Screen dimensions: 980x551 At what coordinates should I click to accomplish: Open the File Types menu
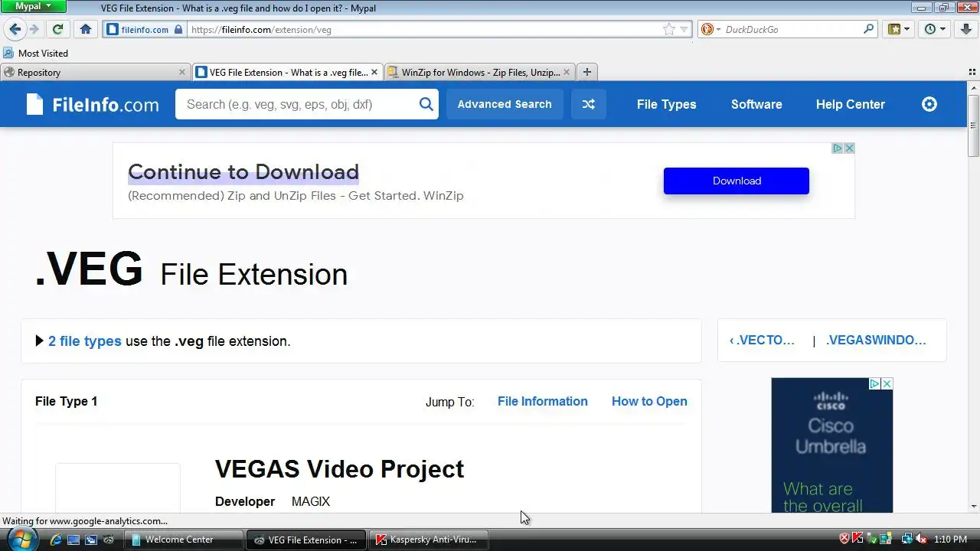pyautogui.click(x=667, y=104)
